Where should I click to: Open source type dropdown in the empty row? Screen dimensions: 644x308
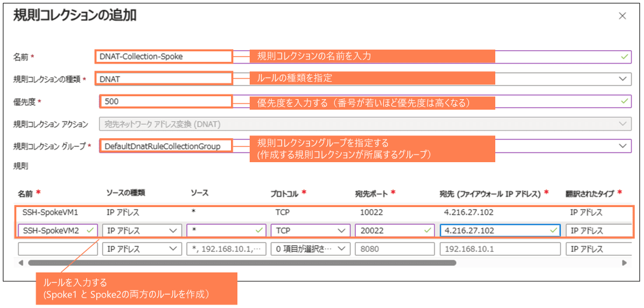[x=142, y=249]
